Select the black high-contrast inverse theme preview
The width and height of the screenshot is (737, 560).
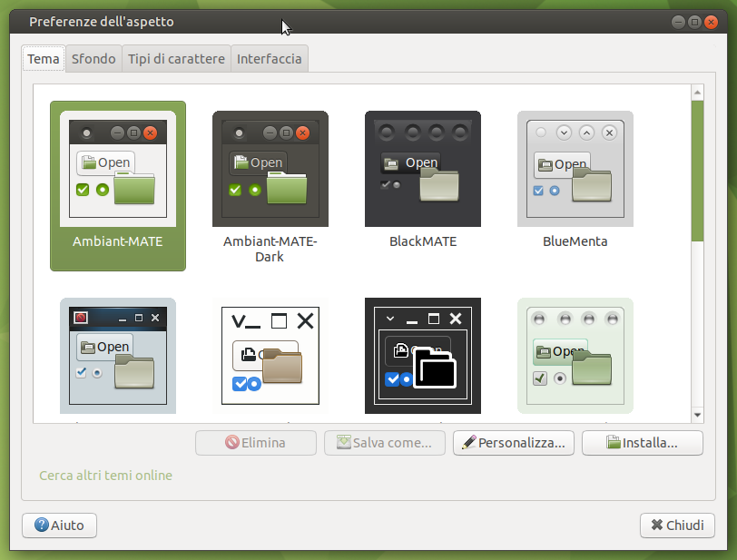tap(422, 356)
